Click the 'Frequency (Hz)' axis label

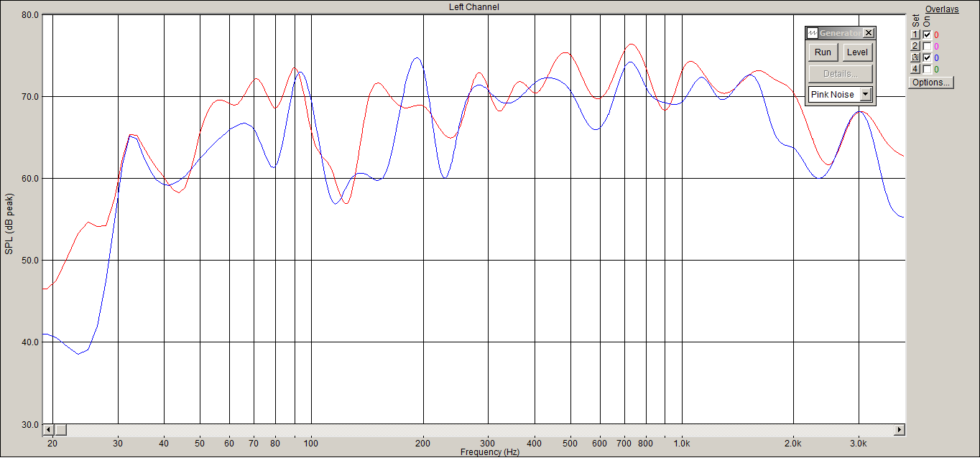[x=490, y=453]
